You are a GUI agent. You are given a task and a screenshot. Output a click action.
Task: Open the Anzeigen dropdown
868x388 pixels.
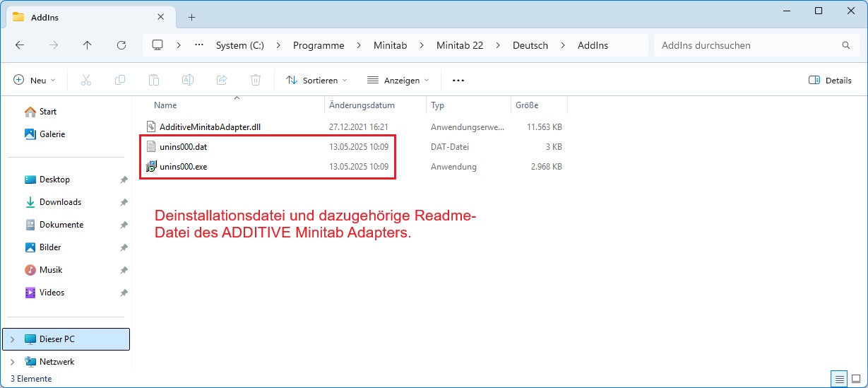(398, 80)
